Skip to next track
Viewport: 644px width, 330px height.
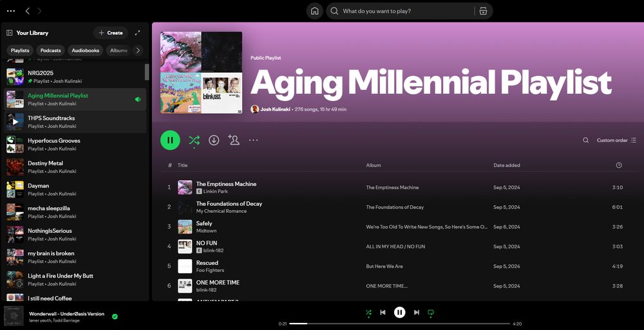(x=417, y=313)
